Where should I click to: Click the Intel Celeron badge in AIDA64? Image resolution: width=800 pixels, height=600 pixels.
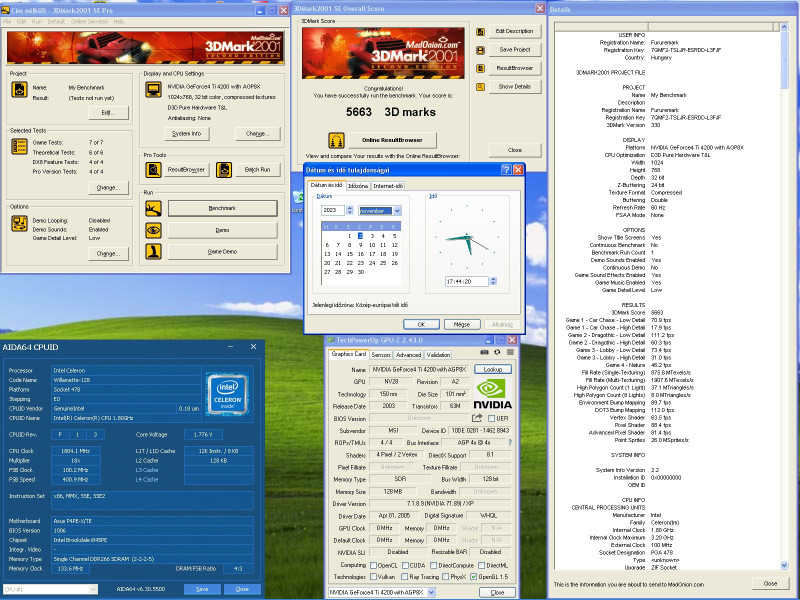tap(228, 394)
